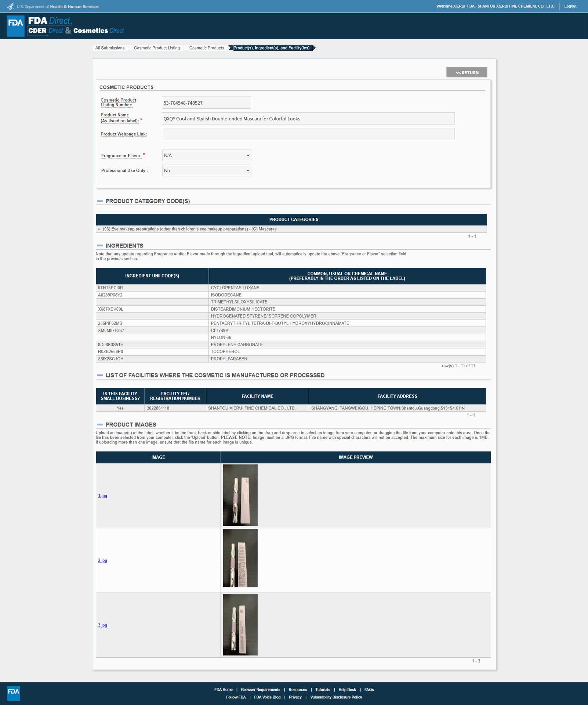Click the TOCOPHEROL ingredient cell
The image size is (588, 705).
(347, 352)
